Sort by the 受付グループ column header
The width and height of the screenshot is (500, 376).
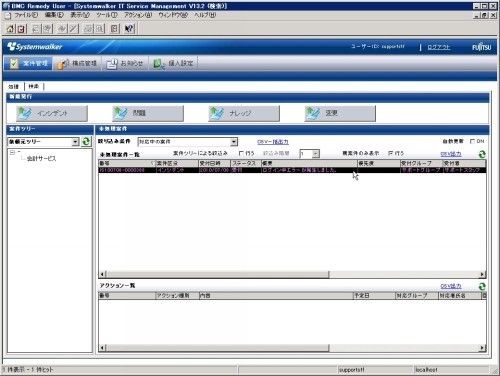(x=421, y=163)
